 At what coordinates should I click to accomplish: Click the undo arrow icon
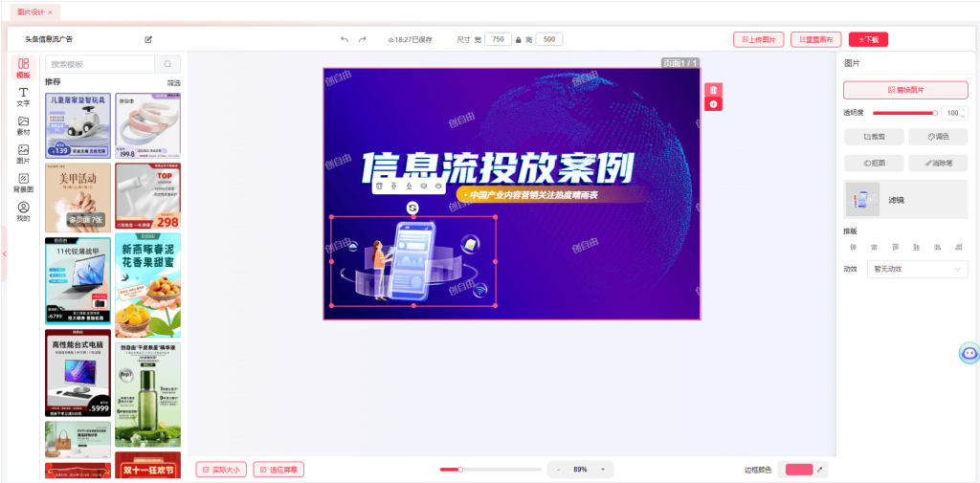pyautogui.click(x=345, y=39)
